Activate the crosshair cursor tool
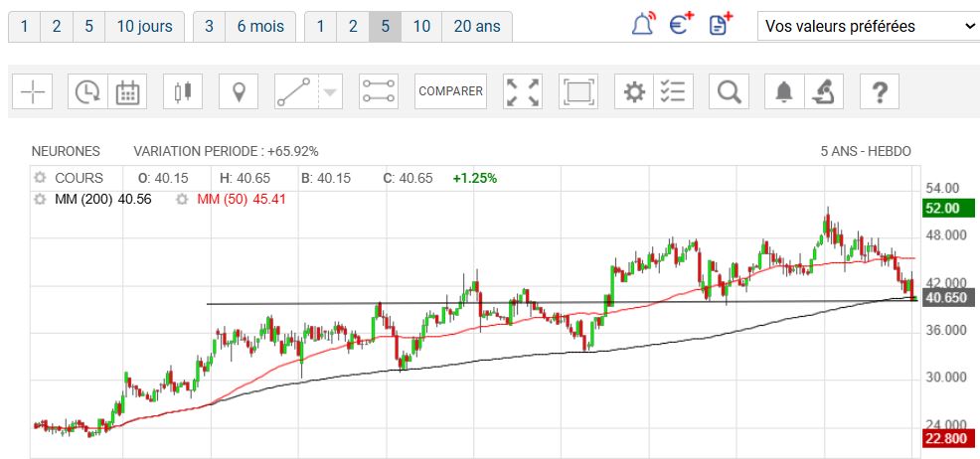 tap(33, 92)
